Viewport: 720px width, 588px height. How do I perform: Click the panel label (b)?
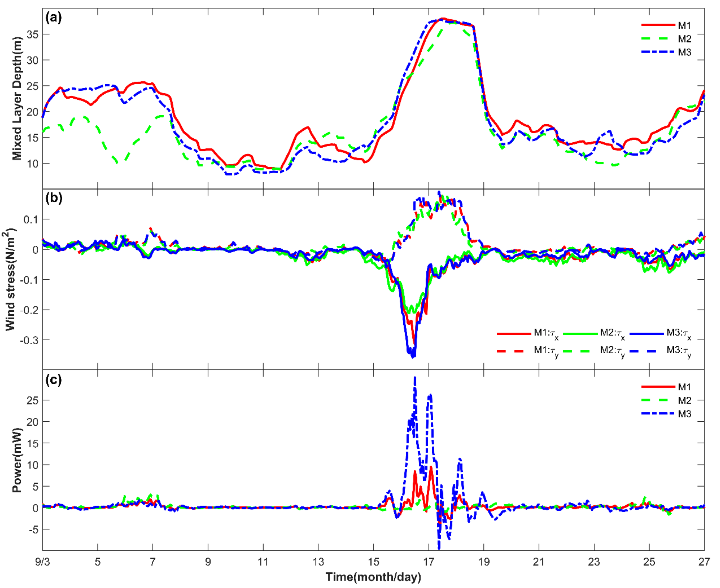pos(54,198)
